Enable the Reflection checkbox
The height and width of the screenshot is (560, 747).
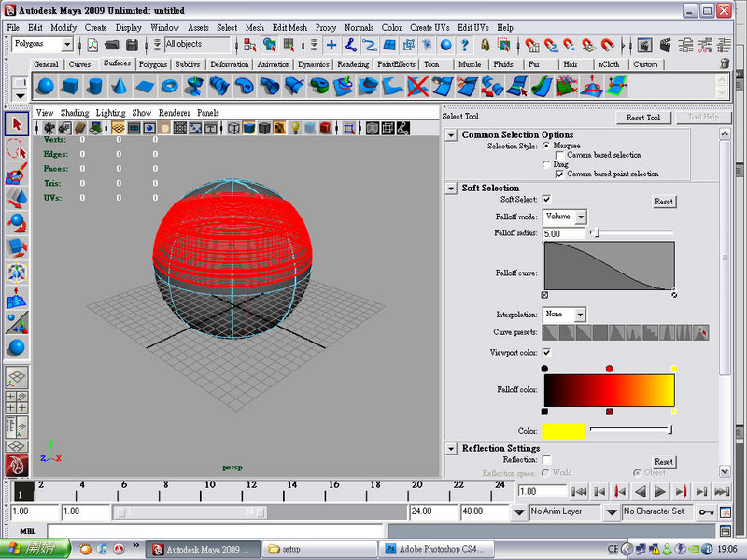[546, 459]
